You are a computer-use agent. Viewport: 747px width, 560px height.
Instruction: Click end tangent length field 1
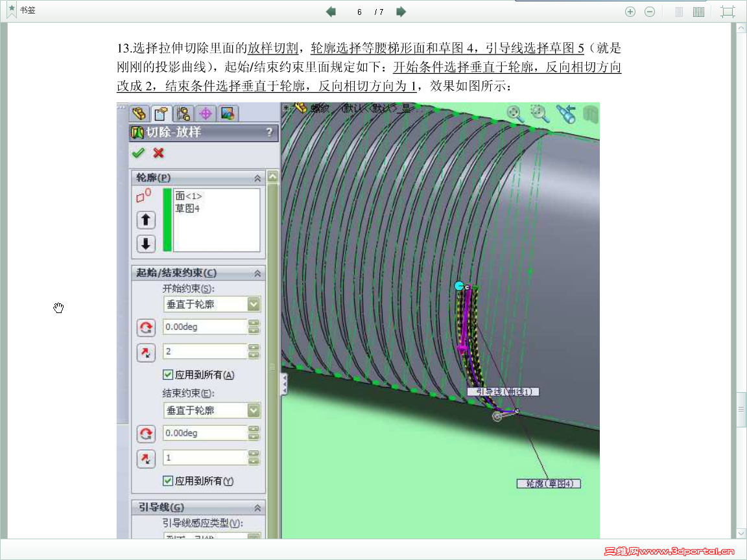pyautogui.click(x=205, y=458)
